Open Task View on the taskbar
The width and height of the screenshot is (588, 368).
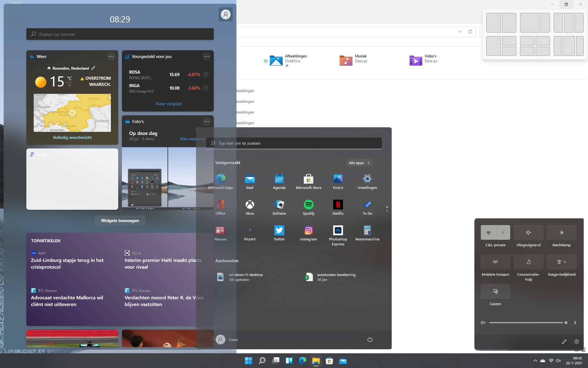point(276,361)
